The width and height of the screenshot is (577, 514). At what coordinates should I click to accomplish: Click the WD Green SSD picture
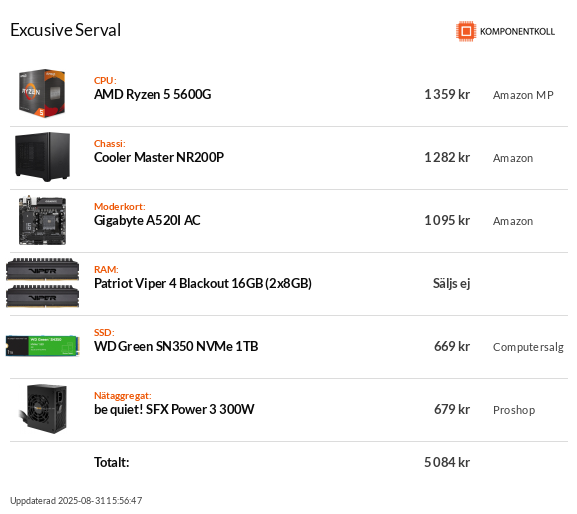tap(42, 346)
